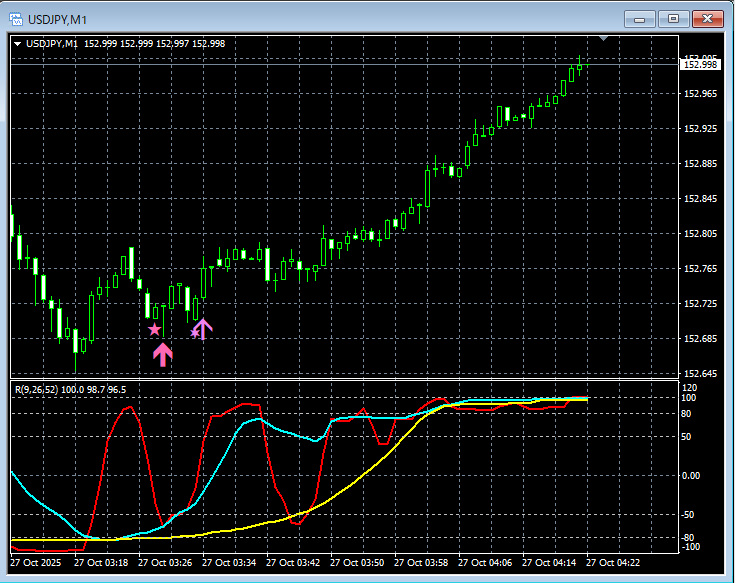Click the gray chart shift triangle marker

click(x=602, y=38)
